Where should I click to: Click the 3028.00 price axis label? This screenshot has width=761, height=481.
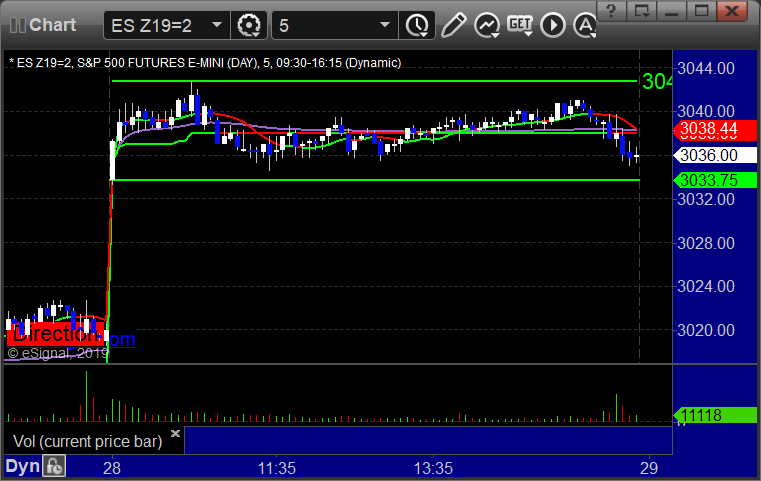[706, 243]
